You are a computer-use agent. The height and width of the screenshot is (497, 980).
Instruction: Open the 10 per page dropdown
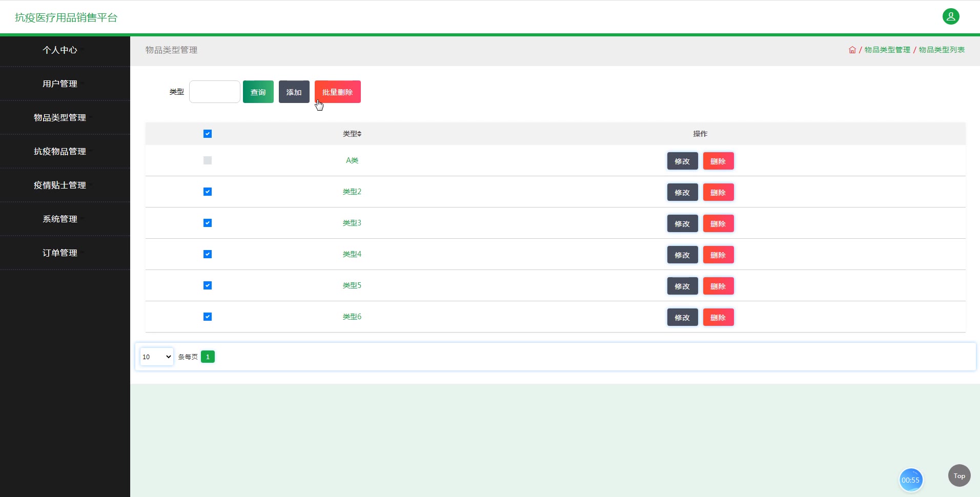(x=157, y=357)
